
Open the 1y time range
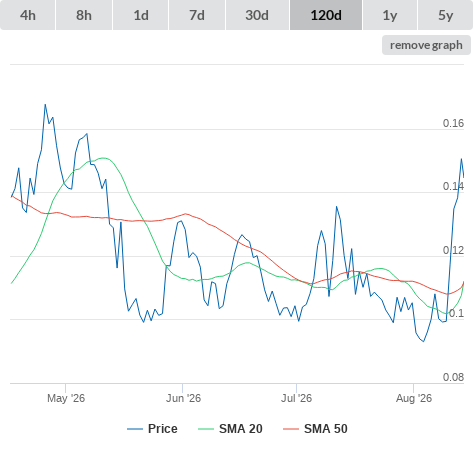tap(390, 15)
